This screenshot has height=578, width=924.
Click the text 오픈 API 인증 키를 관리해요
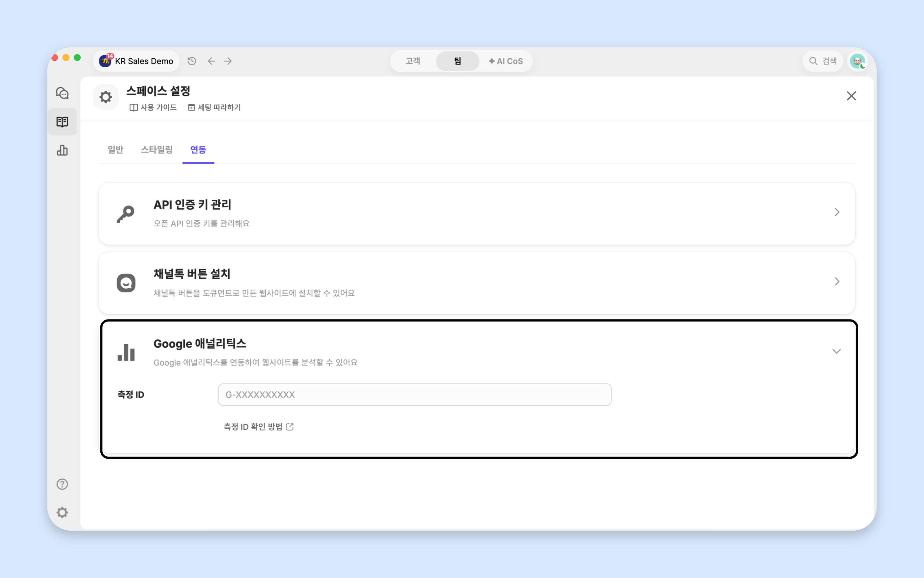click(x=201, y=223)
